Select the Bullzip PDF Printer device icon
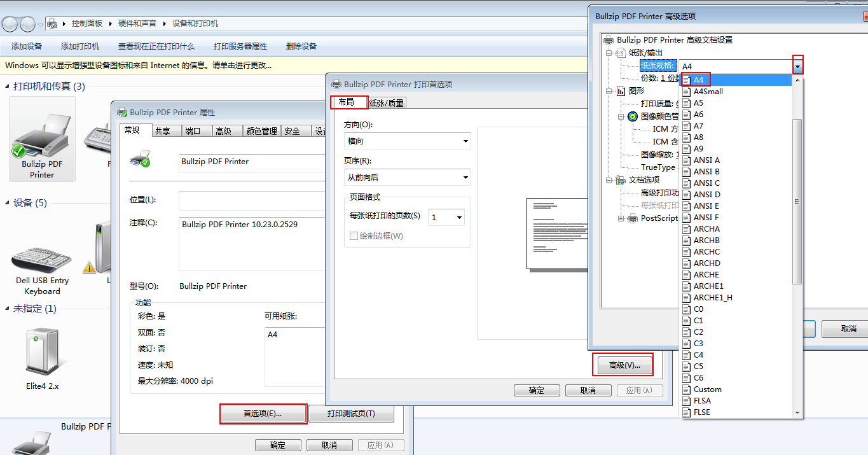The width and height of the screenshot is (868, 455). point(42,139)
